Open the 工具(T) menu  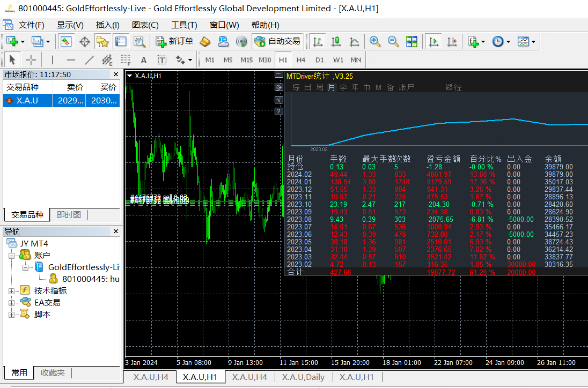184,25
